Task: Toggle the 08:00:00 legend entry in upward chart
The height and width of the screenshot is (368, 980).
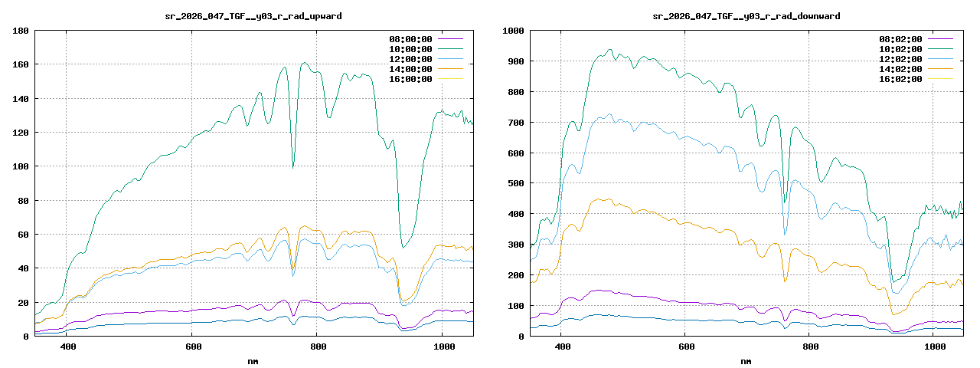Action: tap(410, 39)
